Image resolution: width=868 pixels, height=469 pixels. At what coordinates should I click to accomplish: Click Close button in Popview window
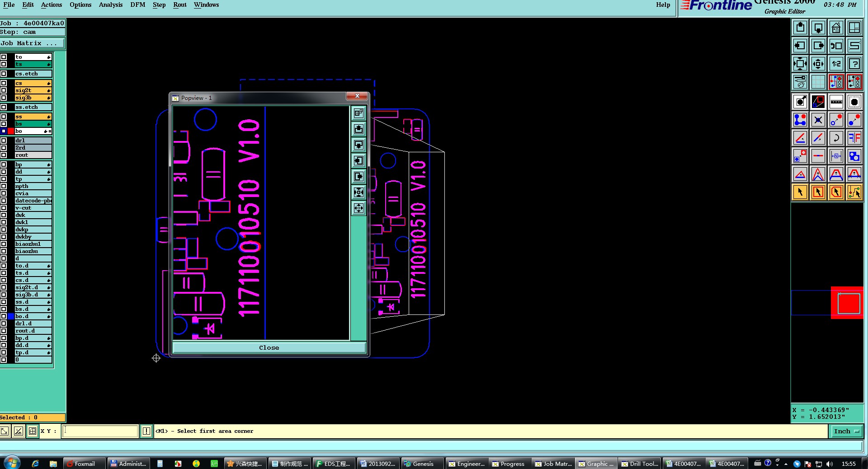point(269,347)
